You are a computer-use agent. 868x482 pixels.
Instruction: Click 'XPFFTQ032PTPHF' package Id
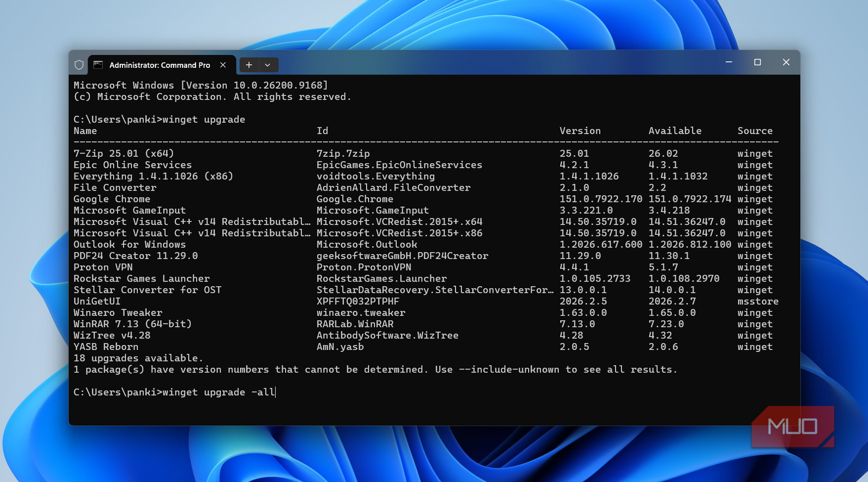358,301
